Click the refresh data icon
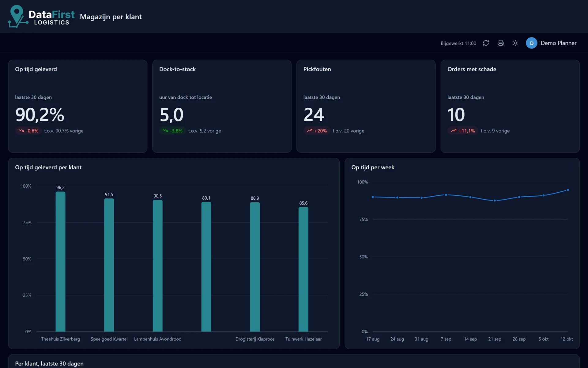This screenshot has height=368, width=588. [x=486, y=43]
